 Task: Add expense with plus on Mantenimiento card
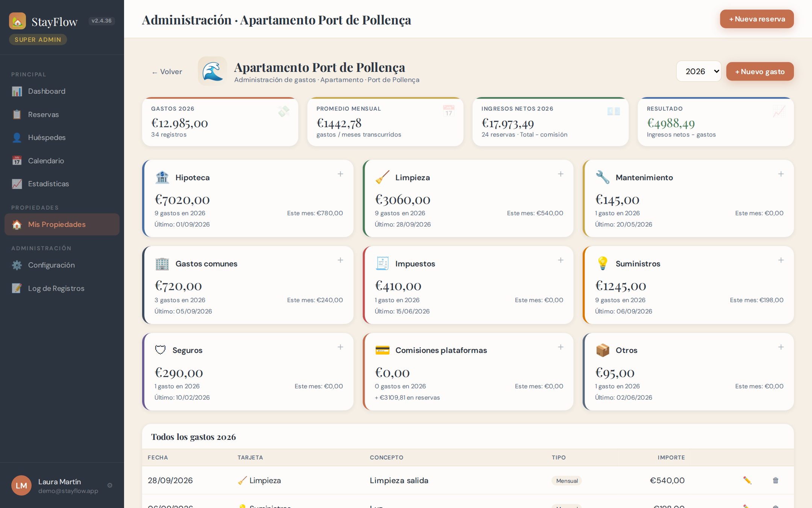781,174
